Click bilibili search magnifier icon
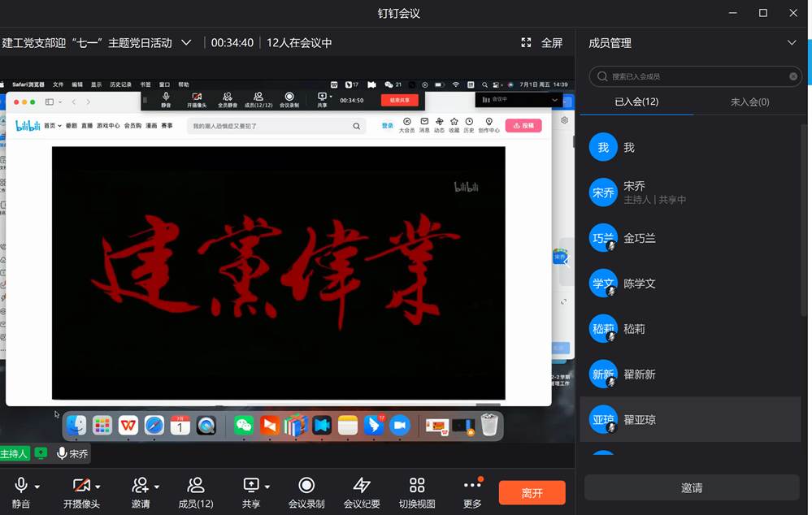This screenshot has height=515, width=812. point(356,126)
